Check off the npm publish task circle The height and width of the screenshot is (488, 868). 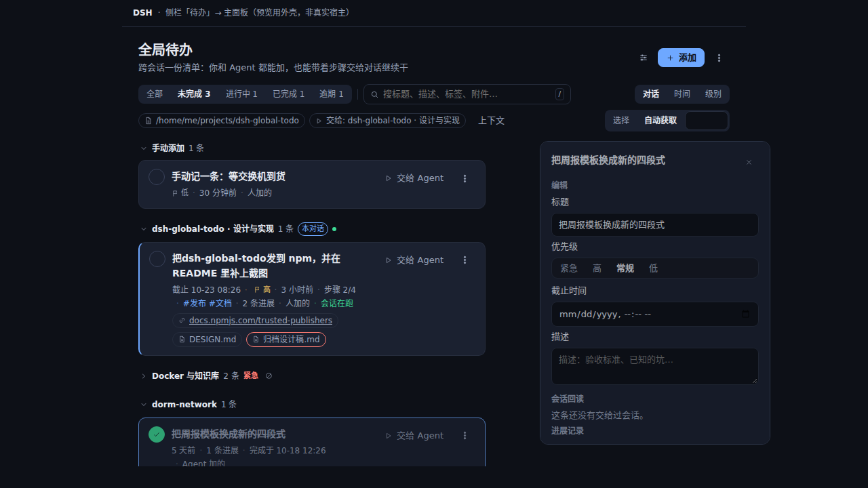[x=157, y=259]
